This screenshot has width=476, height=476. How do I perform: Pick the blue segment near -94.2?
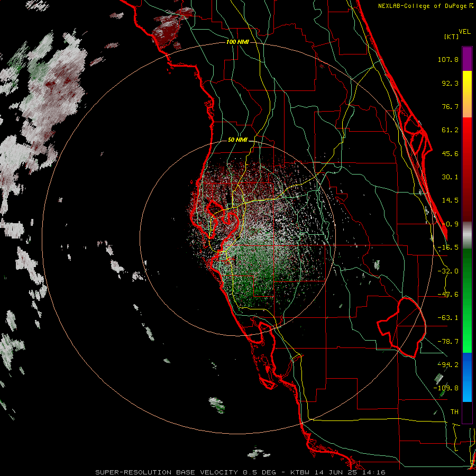point(467,364)
